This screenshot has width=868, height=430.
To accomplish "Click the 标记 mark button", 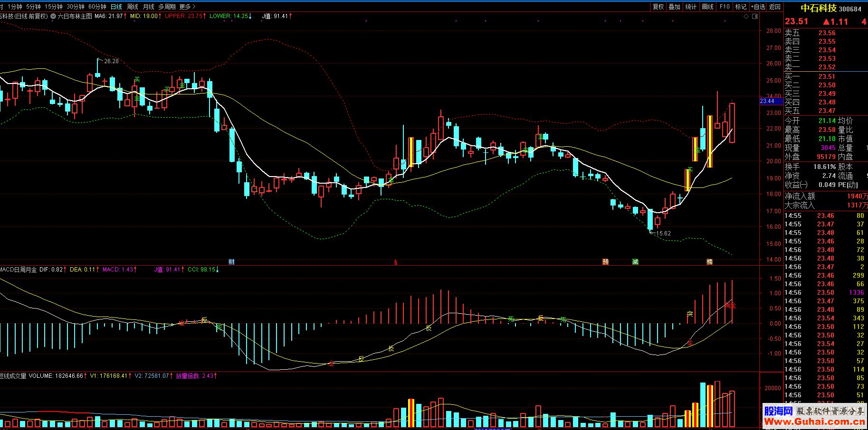I will 741,7.
